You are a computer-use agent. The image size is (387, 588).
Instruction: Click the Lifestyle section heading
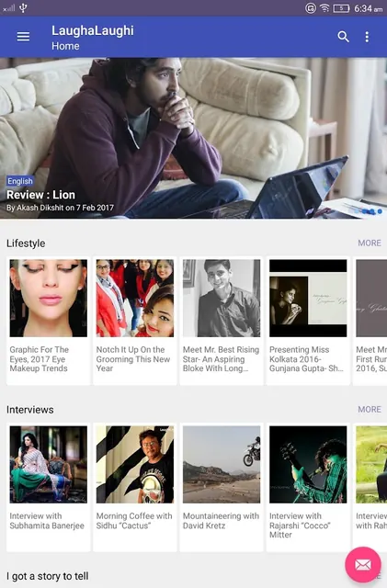(26, 243)
